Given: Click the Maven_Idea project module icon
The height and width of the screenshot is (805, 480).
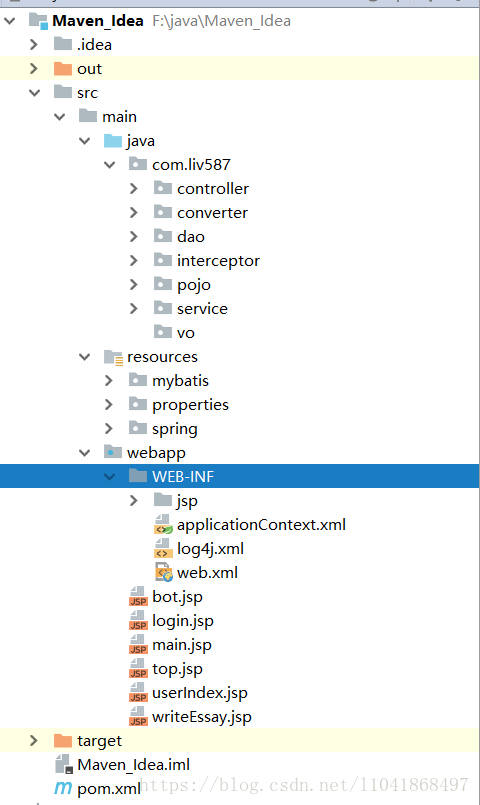Looking at the screenshot, I should [x=39, y=21].
